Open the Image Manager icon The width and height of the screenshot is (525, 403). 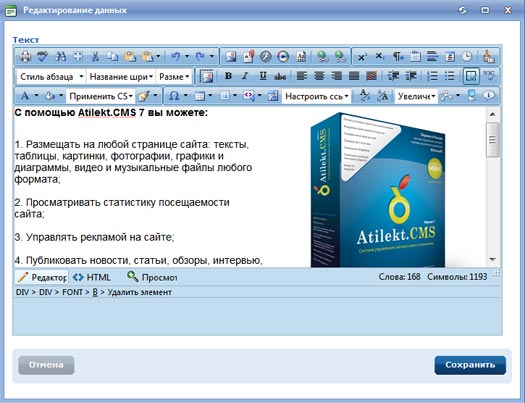(231, 57)
